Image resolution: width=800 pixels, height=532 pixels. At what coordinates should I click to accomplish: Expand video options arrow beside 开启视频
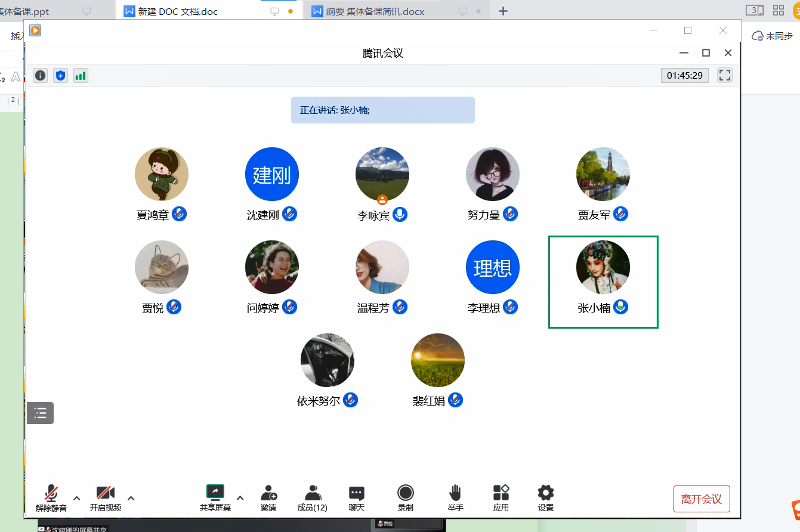131,498
